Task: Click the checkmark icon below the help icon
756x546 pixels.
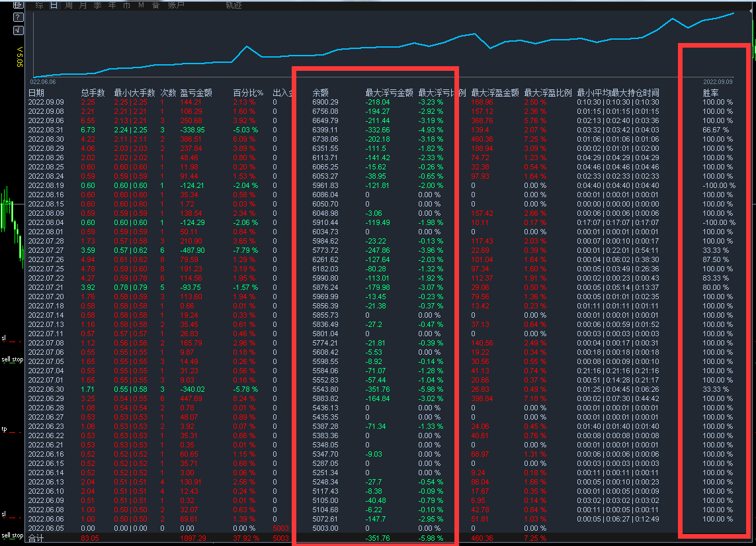Action: tap(18, 30)
